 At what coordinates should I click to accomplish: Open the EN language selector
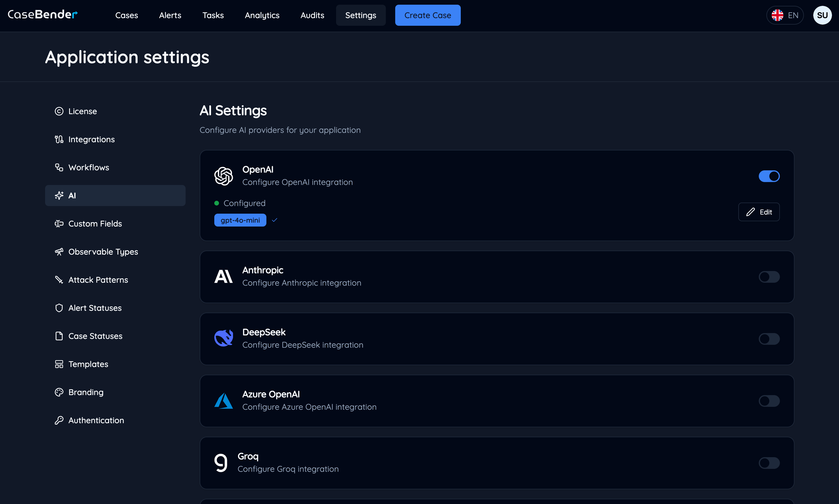[x=785, y=15]
